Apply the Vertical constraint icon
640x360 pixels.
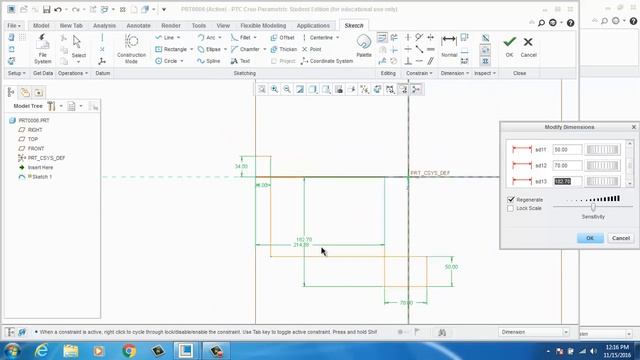pyautogui.click(x=408, y=38)
